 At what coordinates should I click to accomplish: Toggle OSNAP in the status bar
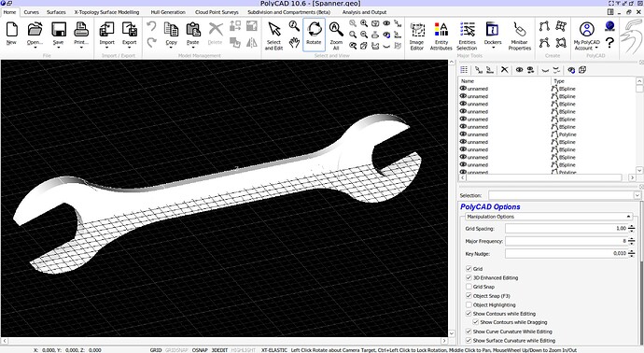coord(200,350)
